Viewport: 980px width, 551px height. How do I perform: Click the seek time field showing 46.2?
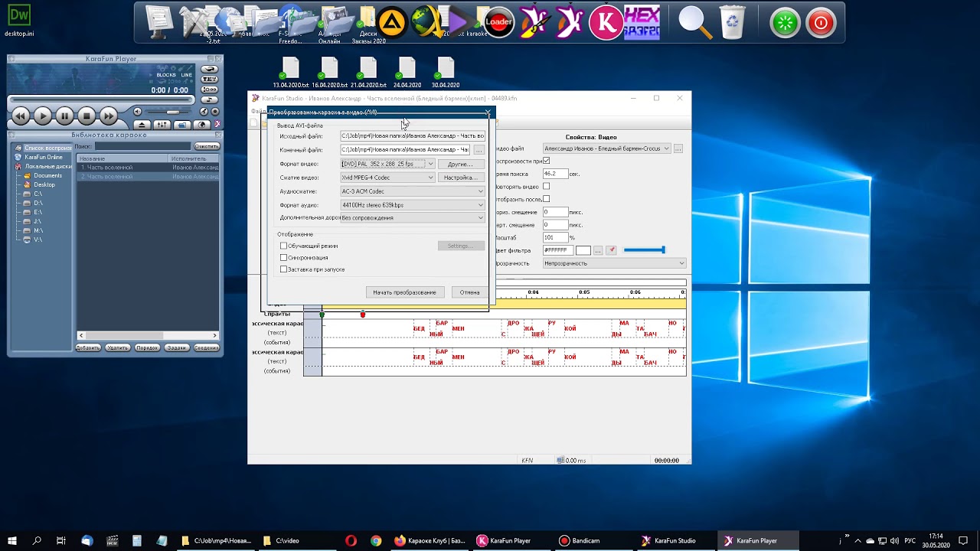click(x=555, y=174)
